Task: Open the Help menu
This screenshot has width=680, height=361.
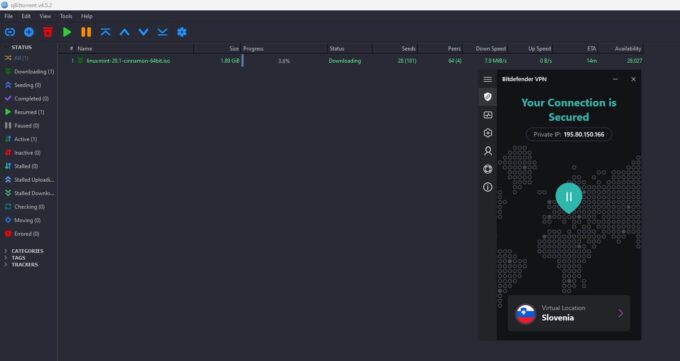Action: click(x=87, y=16)
